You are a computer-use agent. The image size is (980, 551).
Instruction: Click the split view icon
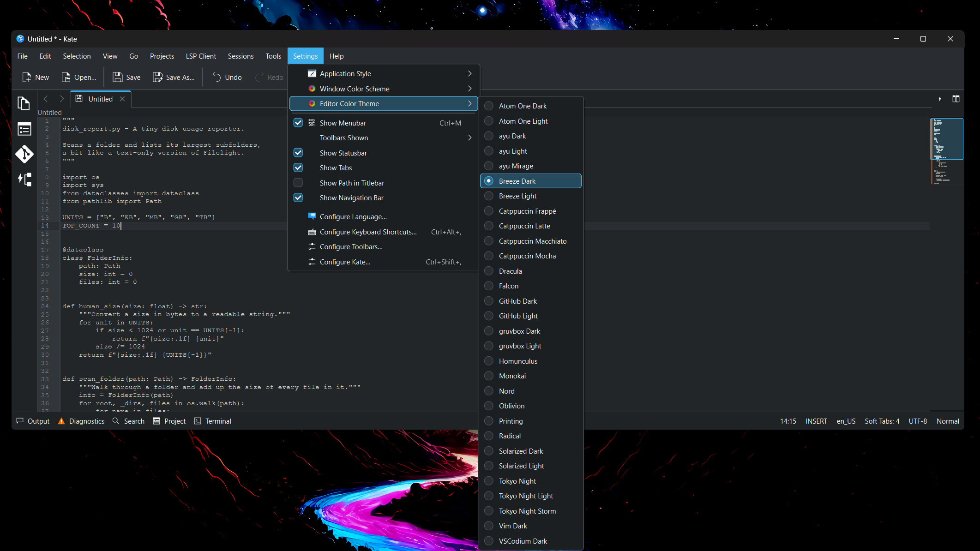pos(956,99)
